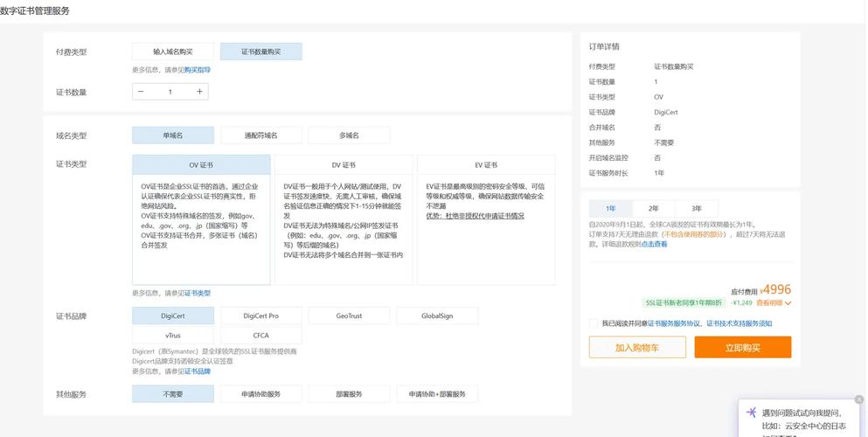868x437 pixels.
Task: Tick the agreement checkbox
Action: (x=594, y=323)
